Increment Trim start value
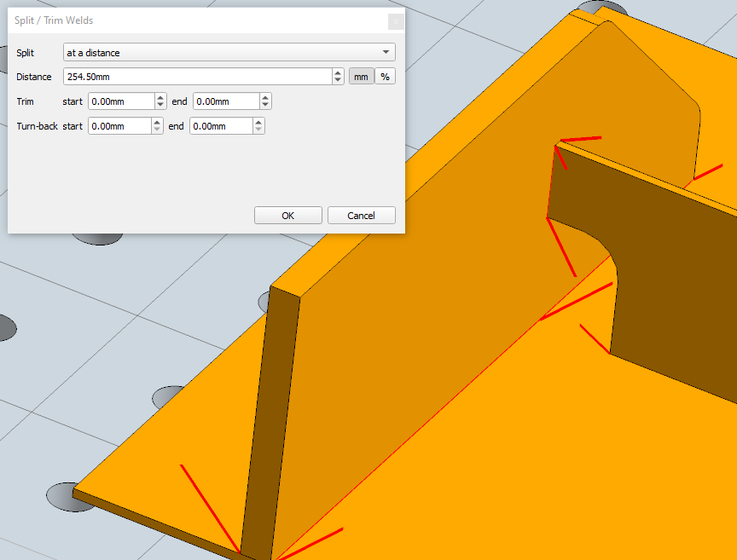 160,97
